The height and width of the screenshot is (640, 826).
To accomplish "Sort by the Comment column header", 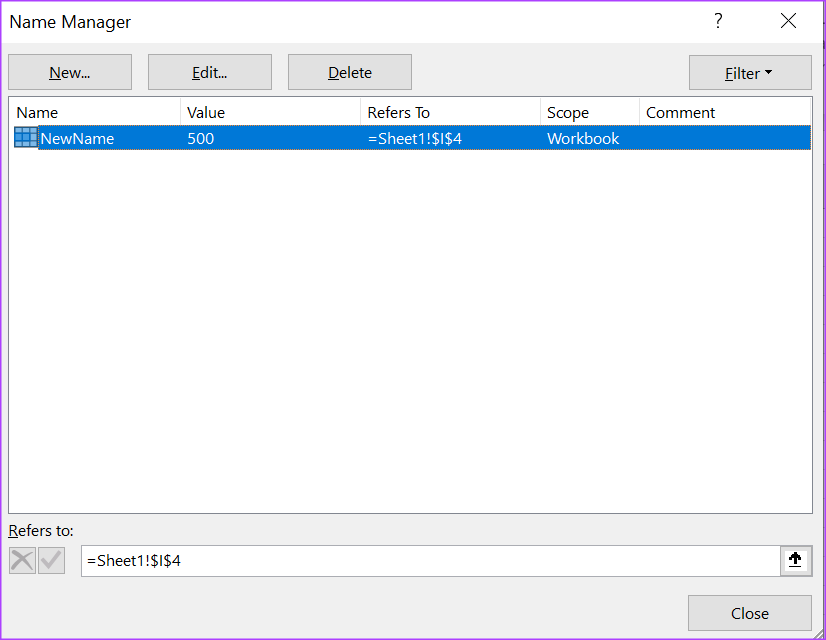I will (x=725, y=112).
